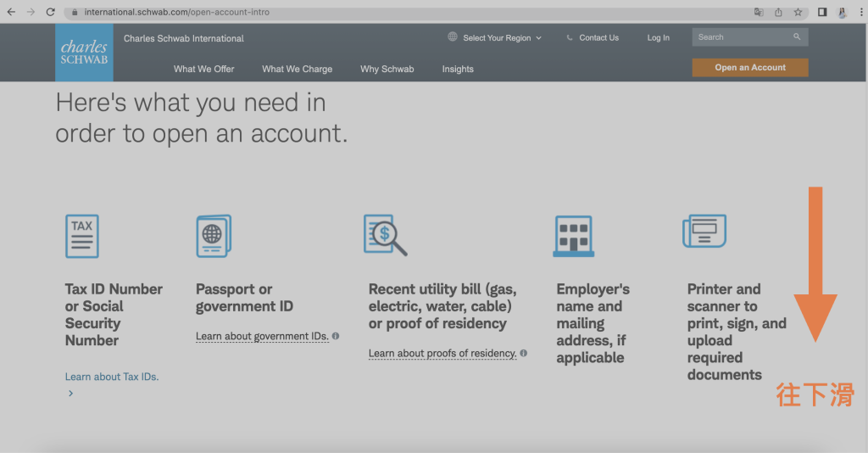
Task: Click Charles Schwab International title
Action: click(184, 38)
